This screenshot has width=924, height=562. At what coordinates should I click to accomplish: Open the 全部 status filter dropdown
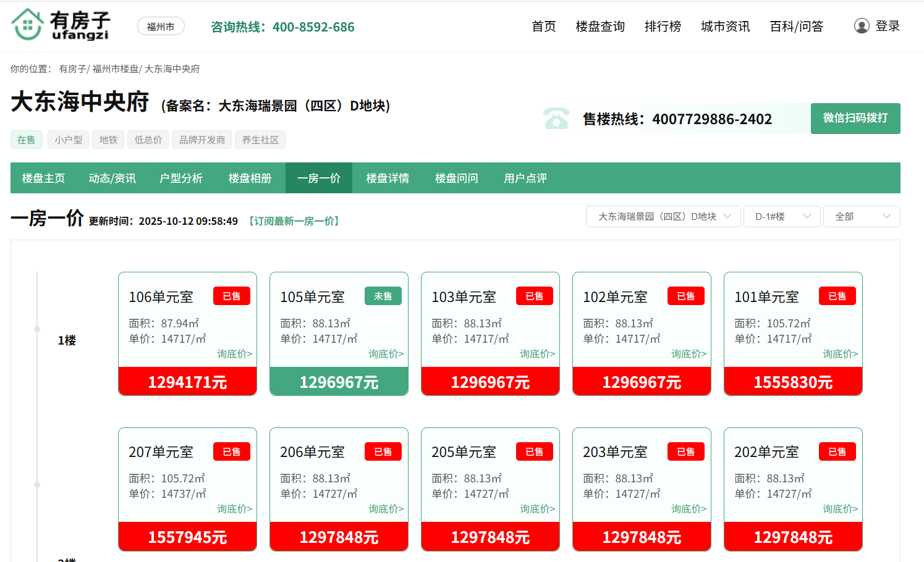click(861, 217)
